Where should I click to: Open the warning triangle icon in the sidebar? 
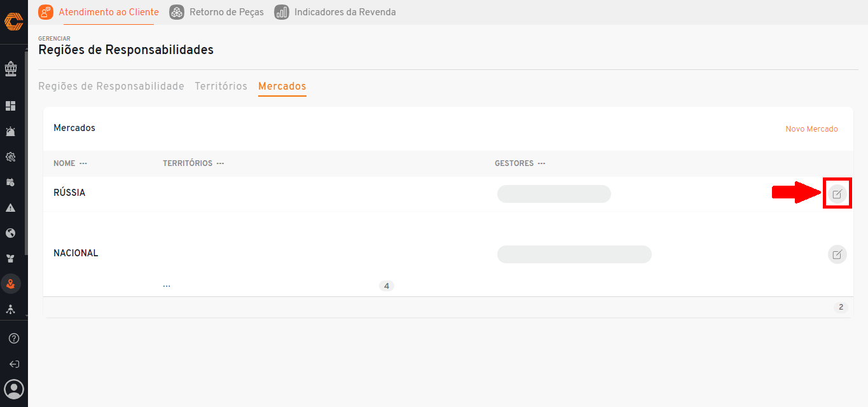point(11,208)
